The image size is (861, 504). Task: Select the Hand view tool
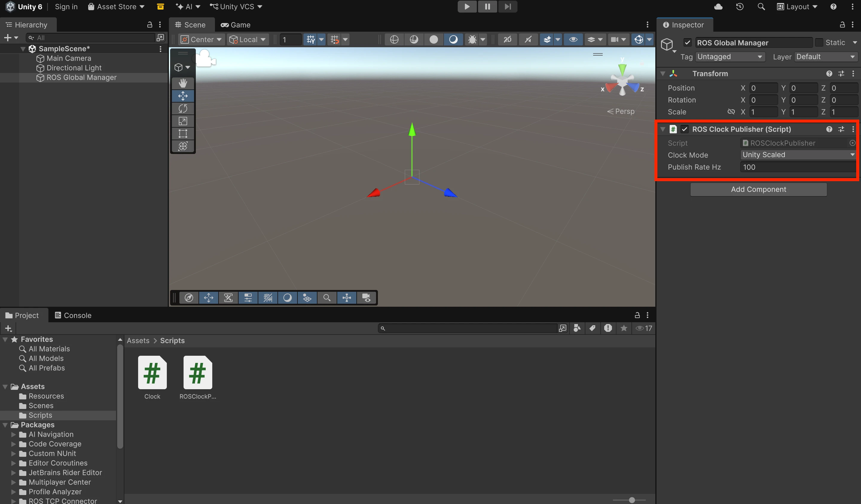[183, 83]
